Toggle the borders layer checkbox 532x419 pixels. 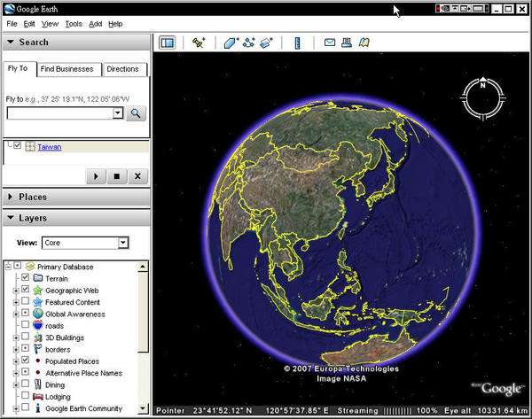(25, 348)
